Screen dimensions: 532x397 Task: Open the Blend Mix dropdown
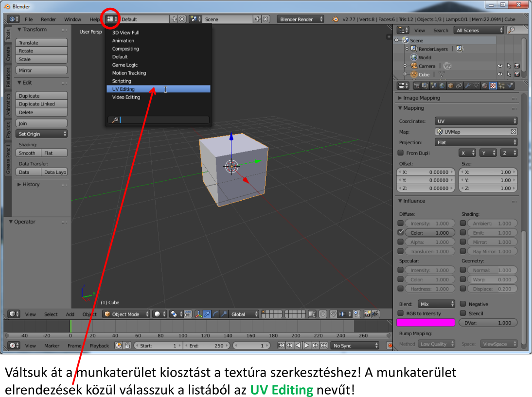[436, 304]
